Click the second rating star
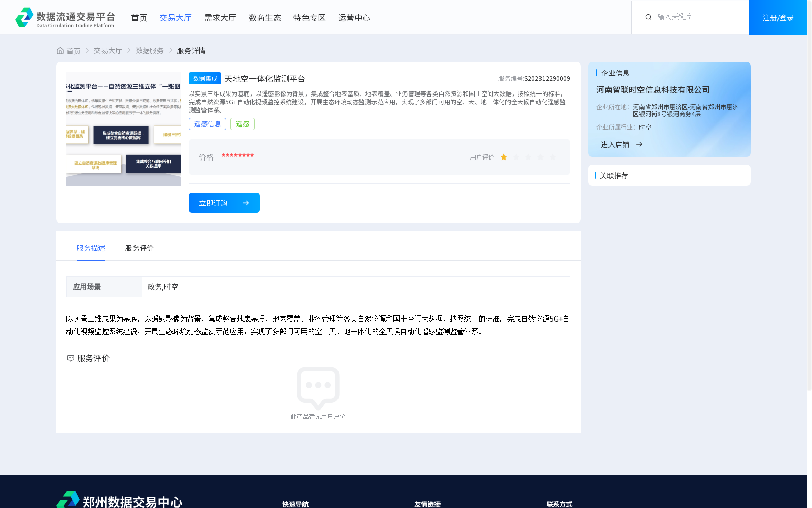 (x=516, y=157)
